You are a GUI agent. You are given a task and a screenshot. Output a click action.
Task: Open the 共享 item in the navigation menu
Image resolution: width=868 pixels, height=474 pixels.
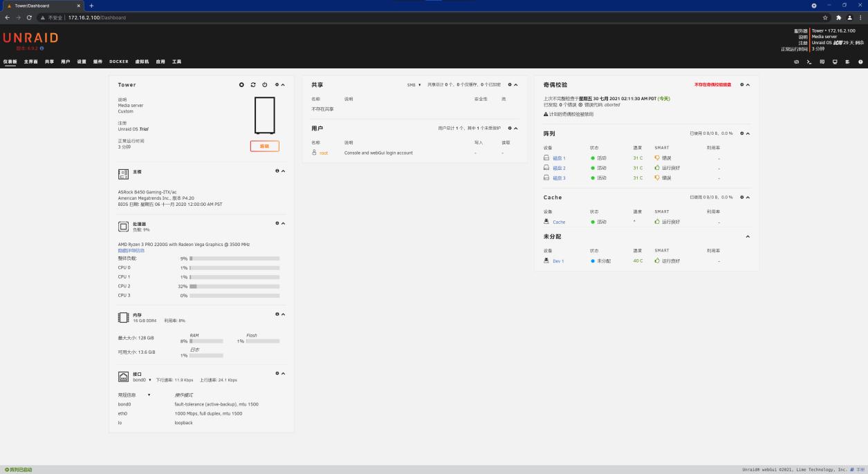[50, 61]
